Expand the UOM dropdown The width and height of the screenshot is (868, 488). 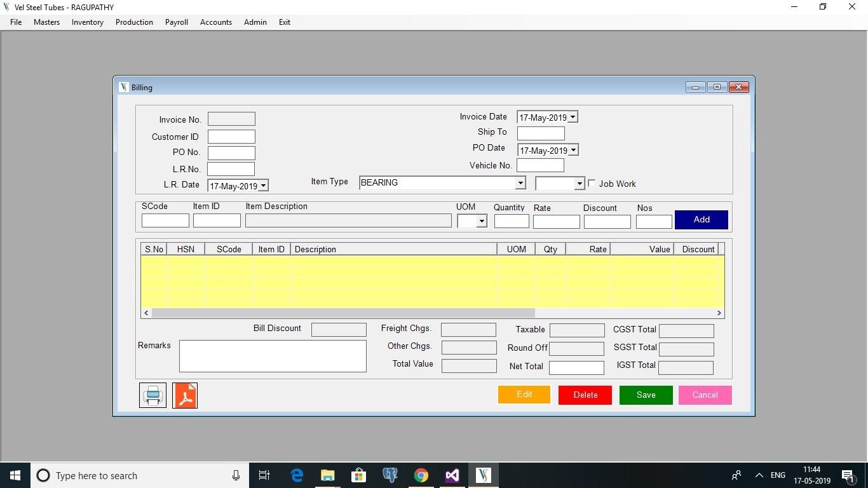482,221
